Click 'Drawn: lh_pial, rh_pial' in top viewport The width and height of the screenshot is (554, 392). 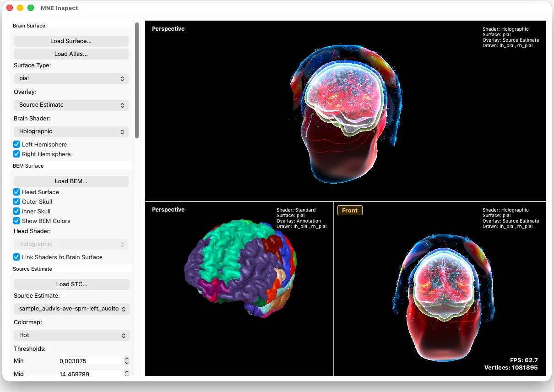click(x=507, y=46)
